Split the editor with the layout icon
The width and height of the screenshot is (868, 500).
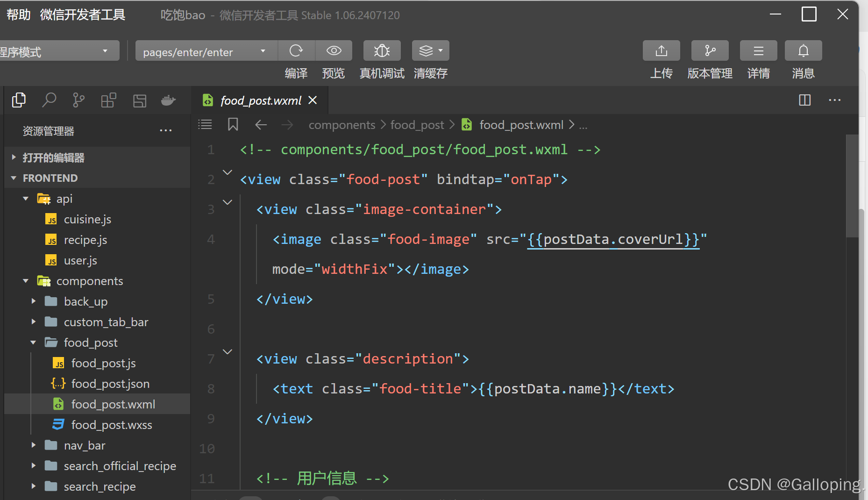pos(804,100)
